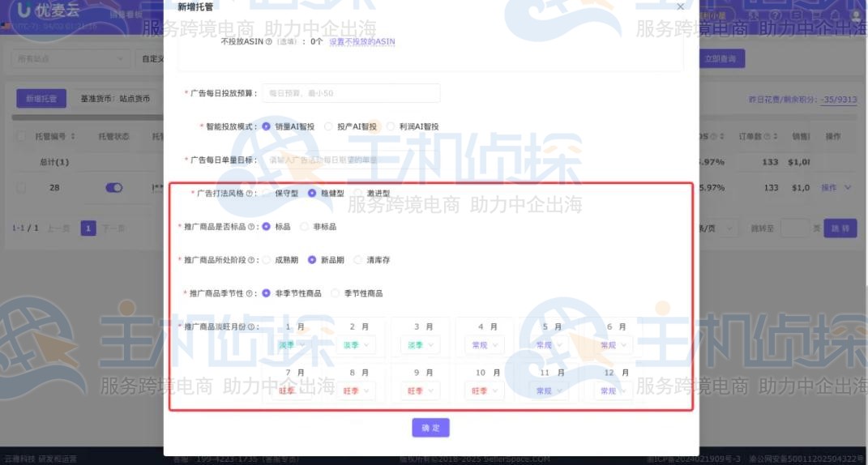The height and width of the screenshot is (465, 868).
Task: Select 非标品 product option
Action: 305,227
